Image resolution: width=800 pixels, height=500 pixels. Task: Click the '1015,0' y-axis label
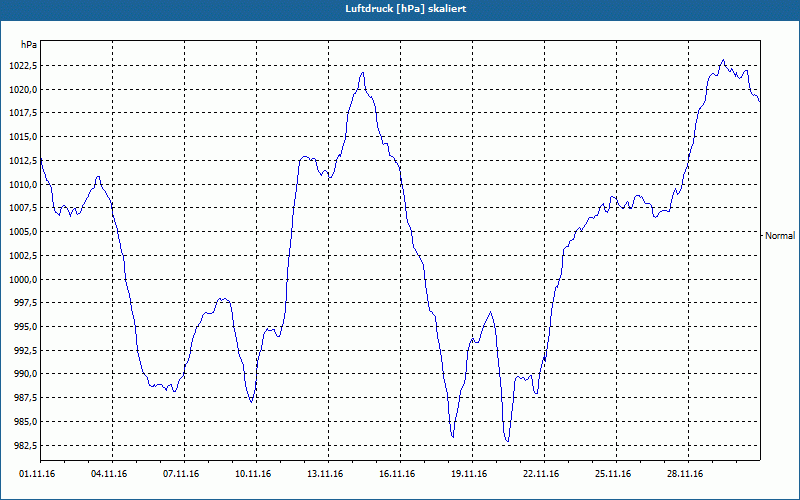pos(23,137)
